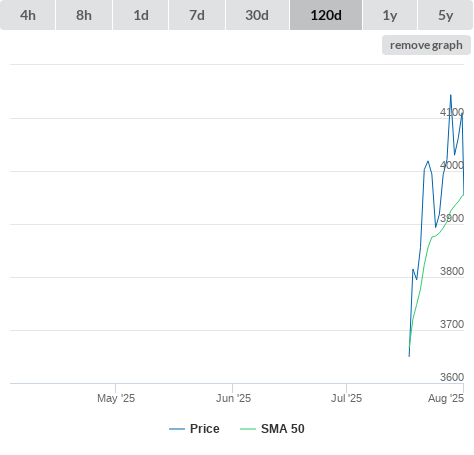Select the 4h time range tab
Screen dimensions: 474x455
tap(28, 15)
